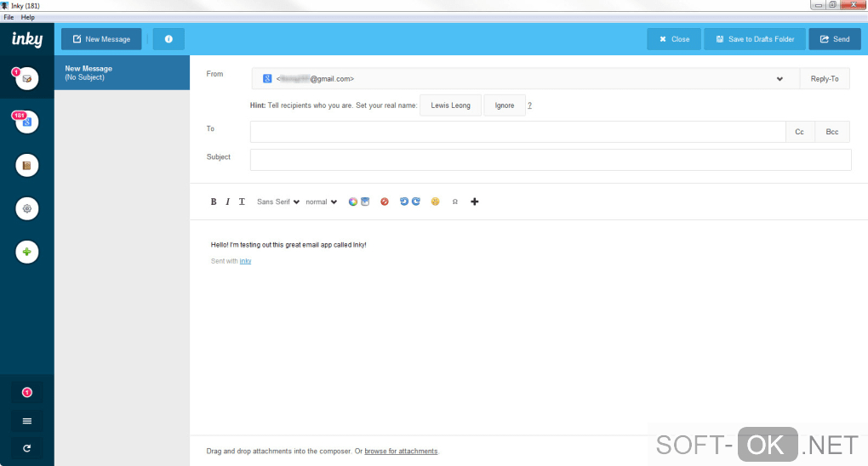Refresh mail using the reload icon
868x466 pixels.
tap(26, 448)
